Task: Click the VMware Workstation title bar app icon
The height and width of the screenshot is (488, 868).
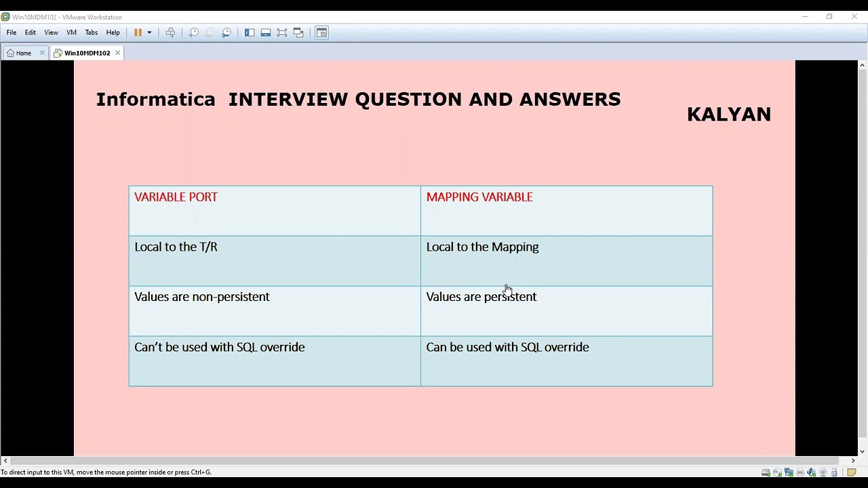Action: tap(5, 17)
